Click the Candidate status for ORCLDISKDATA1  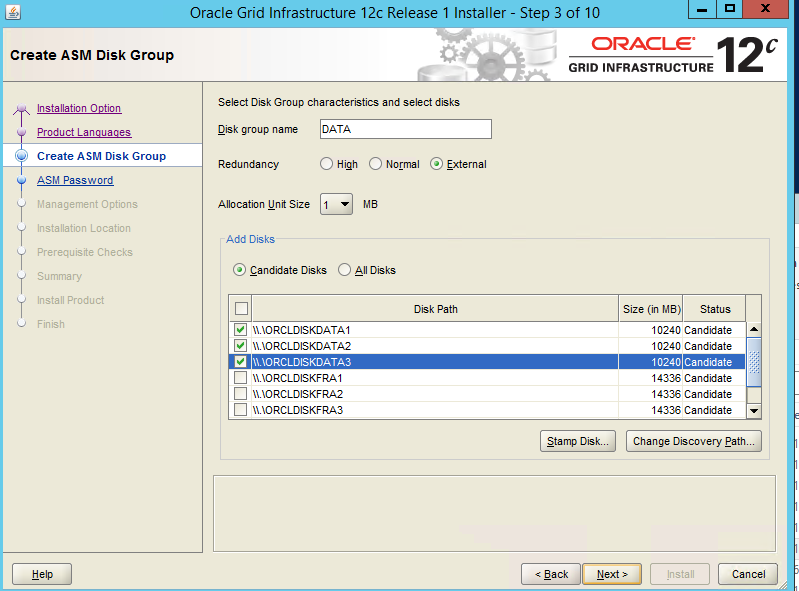coord(714,330)
